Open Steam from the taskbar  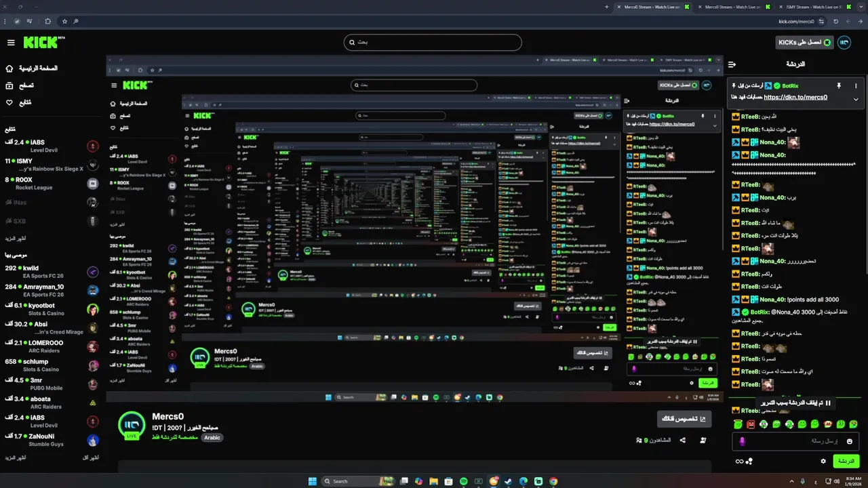pyautogui.click(x=509, y=481)
